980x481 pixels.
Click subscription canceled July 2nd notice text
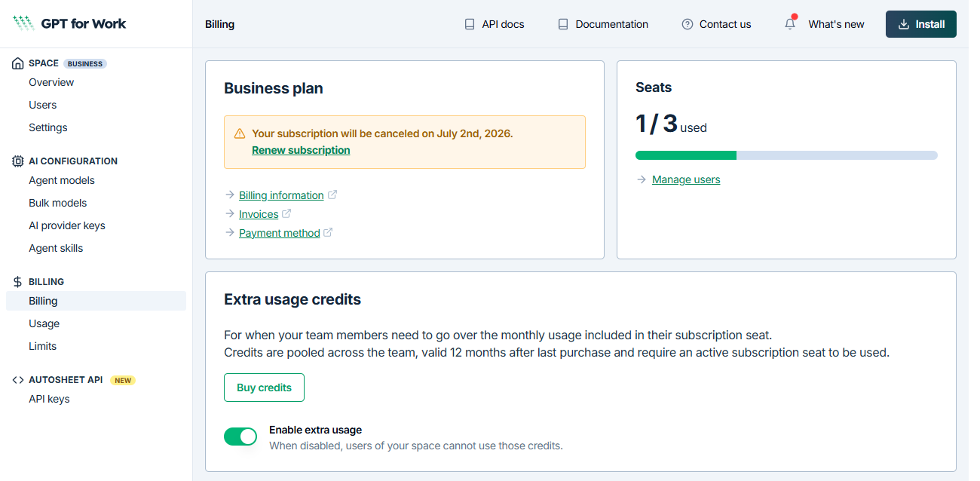(x=382, y=133)
